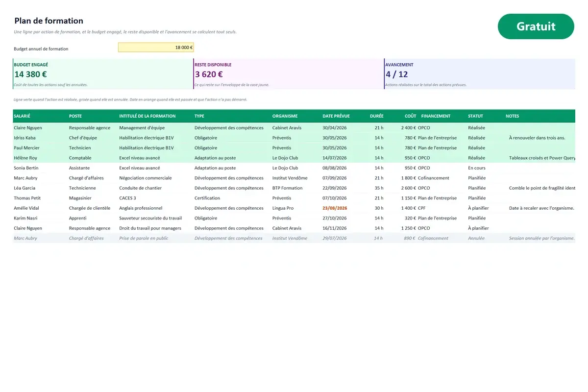The image size is (588, 392).
Task: Click the BTP Formation organisme cell
Action: [x=288, y=188]
